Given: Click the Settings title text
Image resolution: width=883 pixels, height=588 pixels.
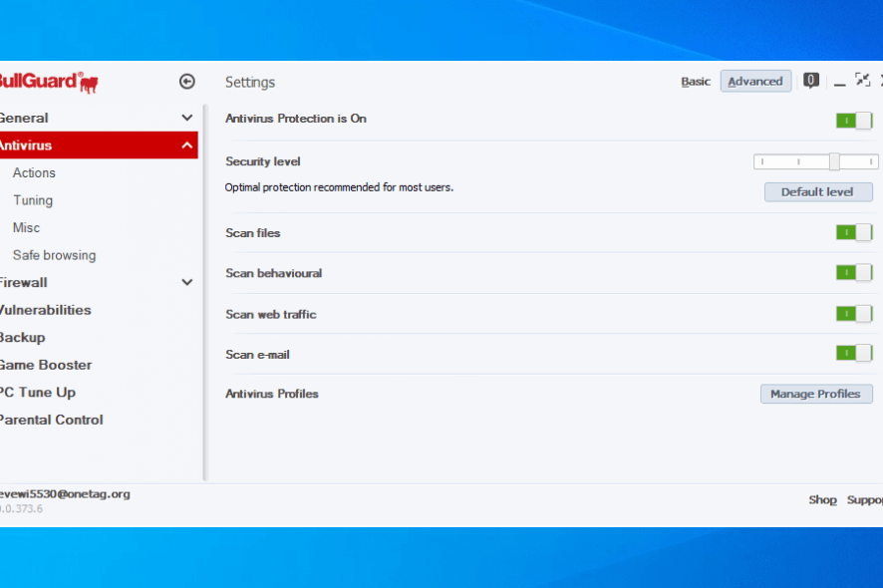Looking at the screenshot, I should (250, 83).
